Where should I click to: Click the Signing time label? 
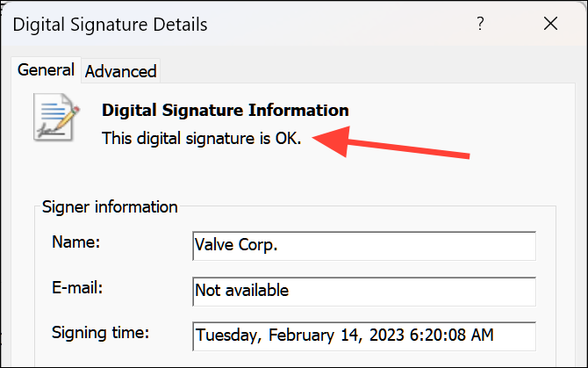[x=100, y=332]
